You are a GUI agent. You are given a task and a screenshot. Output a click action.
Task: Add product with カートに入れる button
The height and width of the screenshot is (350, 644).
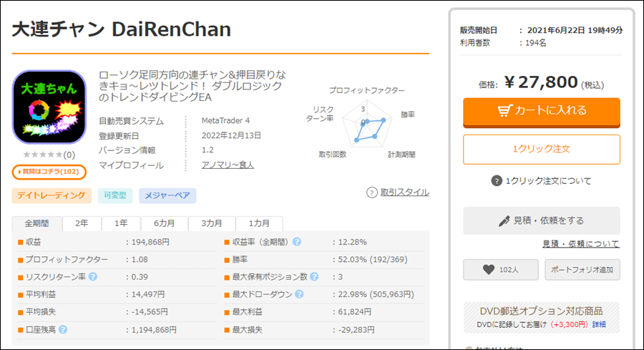coord(542,112)
